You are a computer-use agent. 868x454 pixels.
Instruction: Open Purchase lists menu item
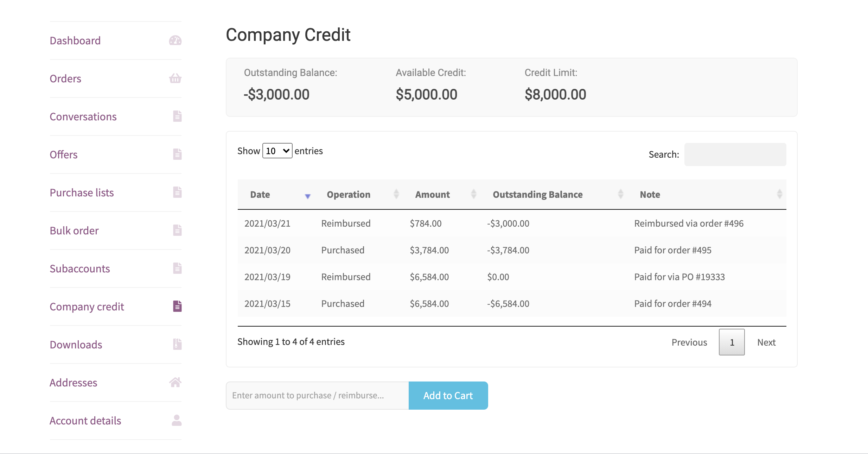(x=82, y=193)
